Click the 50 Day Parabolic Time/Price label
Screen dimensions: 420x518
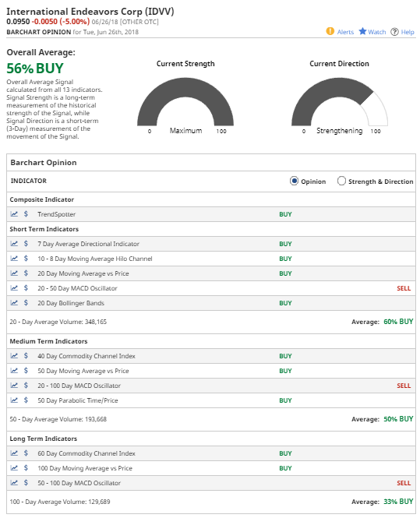pos(78,400)
